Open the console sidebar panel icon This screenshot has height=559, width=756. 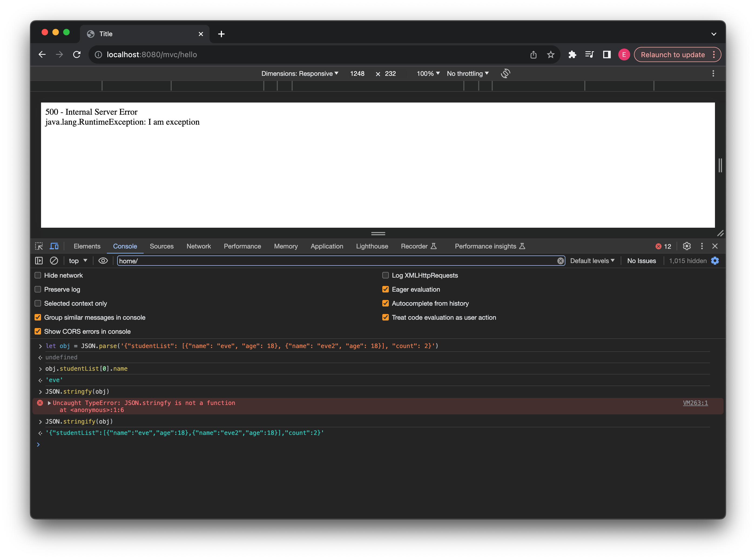39,261
